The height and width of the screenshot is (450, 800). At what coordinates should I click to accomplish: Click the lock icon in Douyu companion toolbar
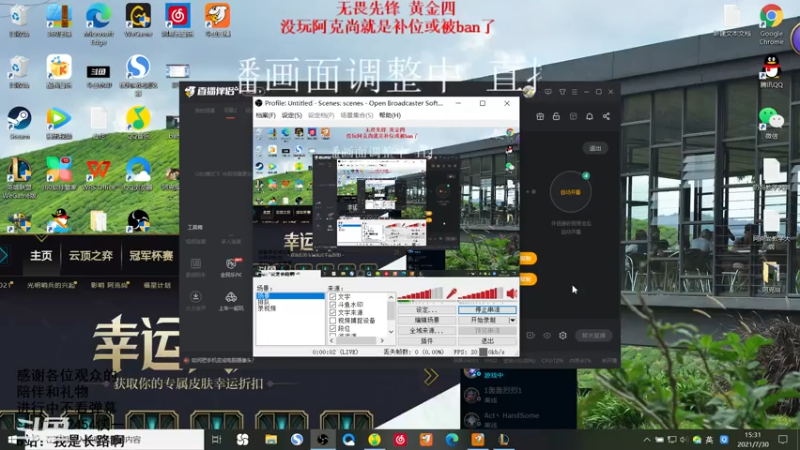556,116
